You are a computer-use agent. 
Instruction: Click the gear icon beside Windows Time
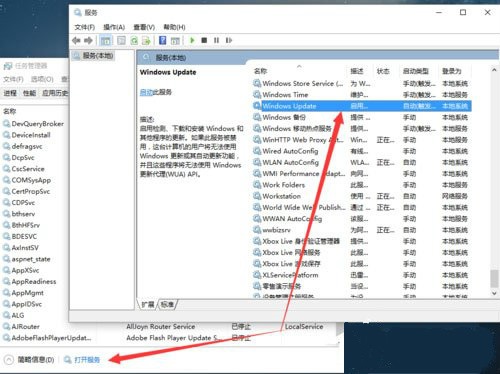[x=257, y=94]
